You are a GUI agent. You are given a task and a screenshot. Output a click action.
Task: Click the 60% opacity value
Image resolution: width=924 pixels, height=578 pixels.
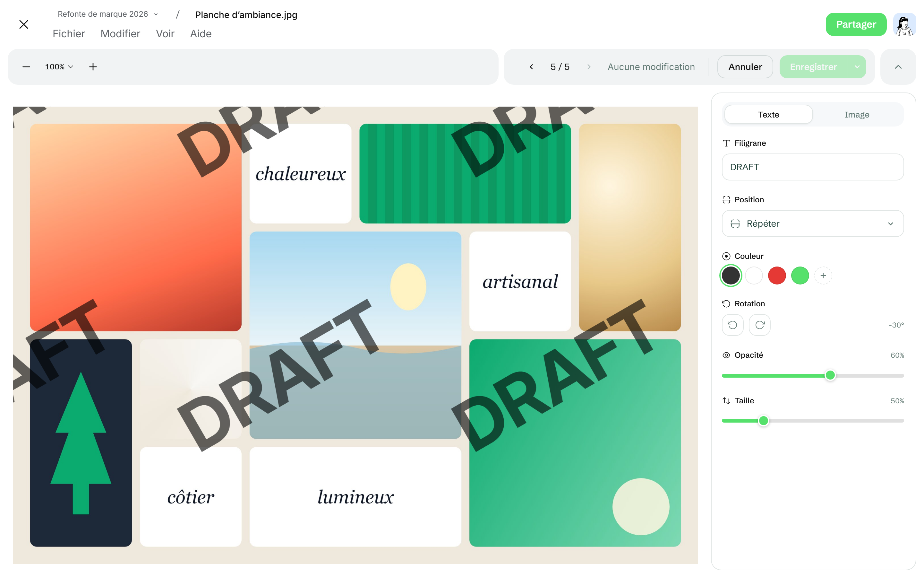[x=897, y=355]
